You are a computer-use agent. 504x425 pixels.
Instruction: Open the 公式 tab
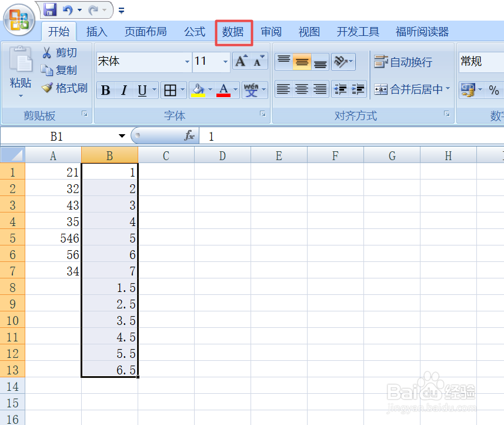tap(195, 32)
